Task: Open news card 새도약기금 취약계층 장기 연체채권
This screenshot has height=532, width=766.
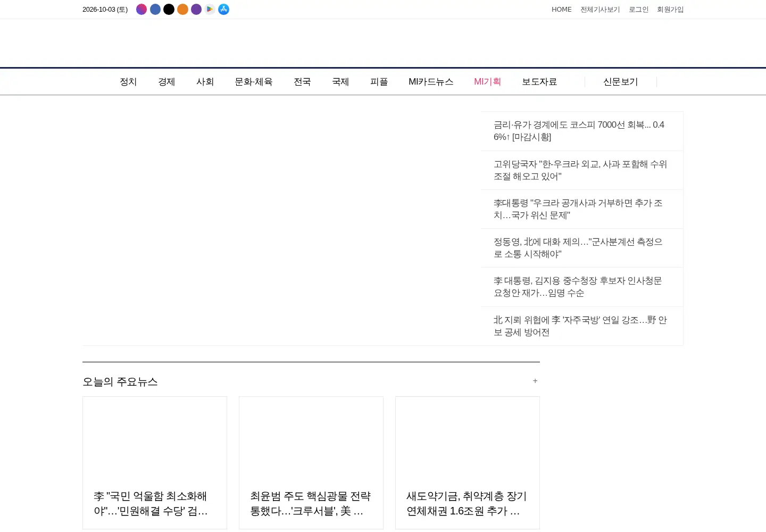Action: point(468,463)
